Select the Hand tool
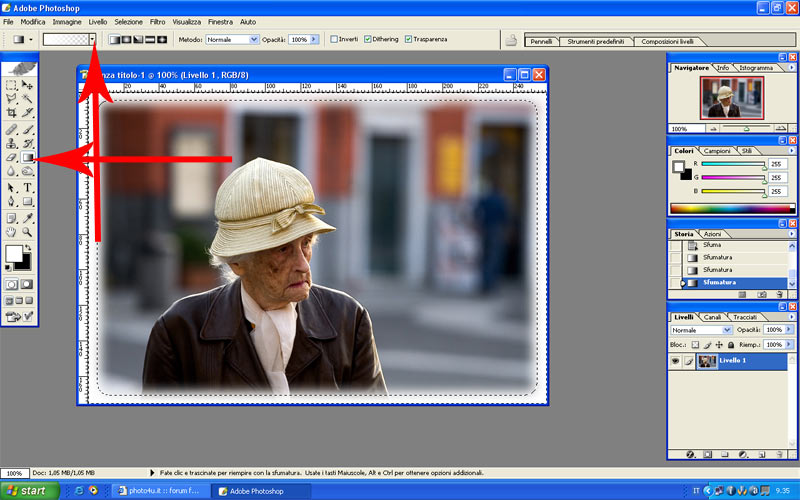800x500 pixels. click(x=11, y=232)
